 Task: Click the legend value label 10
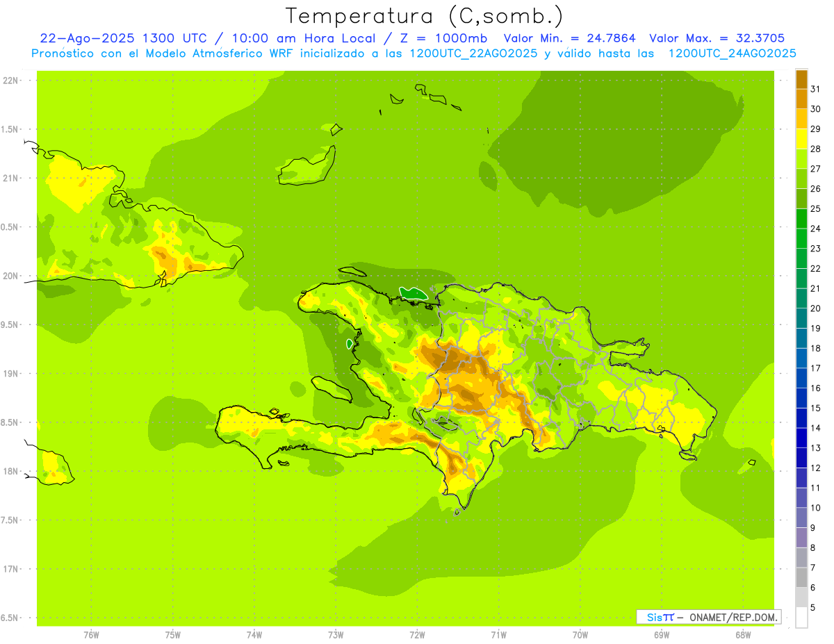tap(816, 508)
